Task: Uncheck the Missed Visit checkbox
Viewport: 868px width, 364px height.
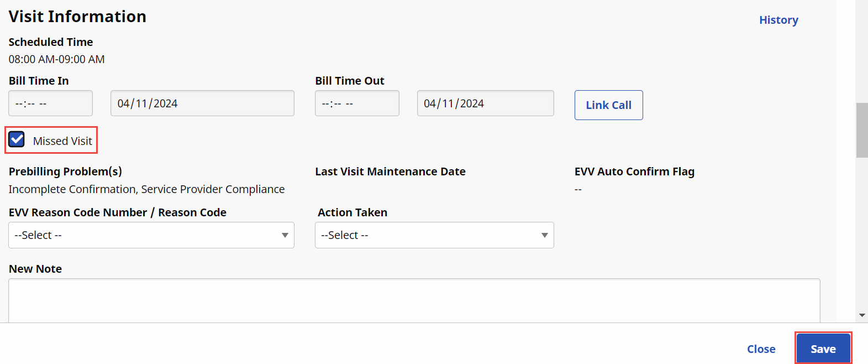Action: tap(17, 139)
